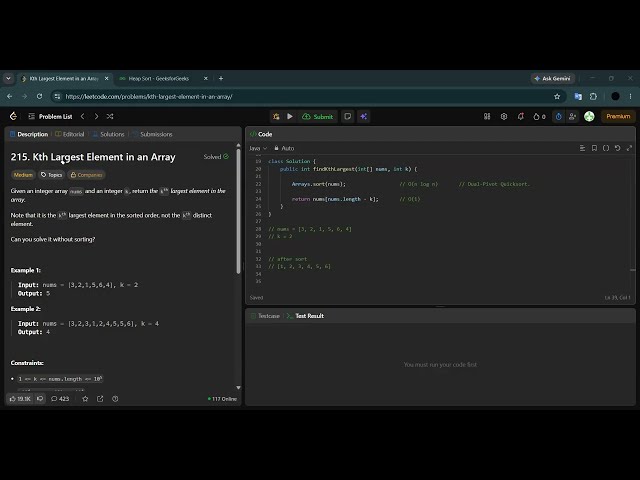Click the browser back button
Viewport: 640px width, 480px height.
[10, 97]
